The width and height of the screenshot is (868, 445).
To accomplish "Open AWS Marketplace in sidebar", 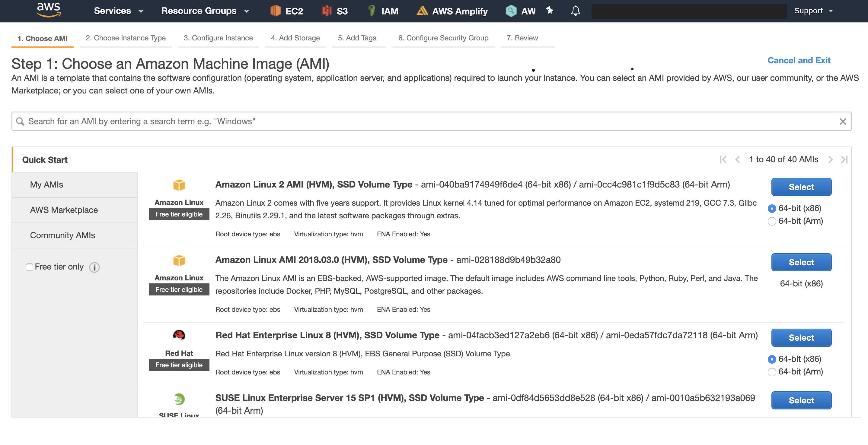I will click(75, 210).
